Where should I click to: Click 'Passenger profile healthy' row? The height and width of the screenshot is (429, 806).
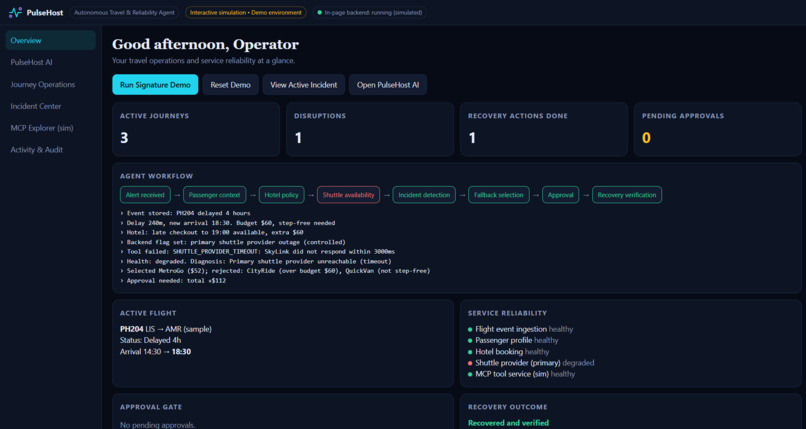513,340
